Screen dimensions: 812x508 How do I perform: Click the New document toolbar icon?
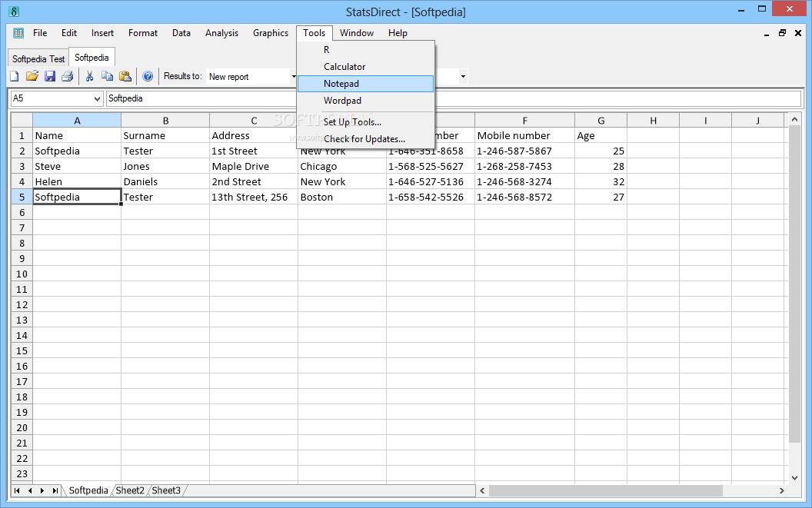[15, 77]
